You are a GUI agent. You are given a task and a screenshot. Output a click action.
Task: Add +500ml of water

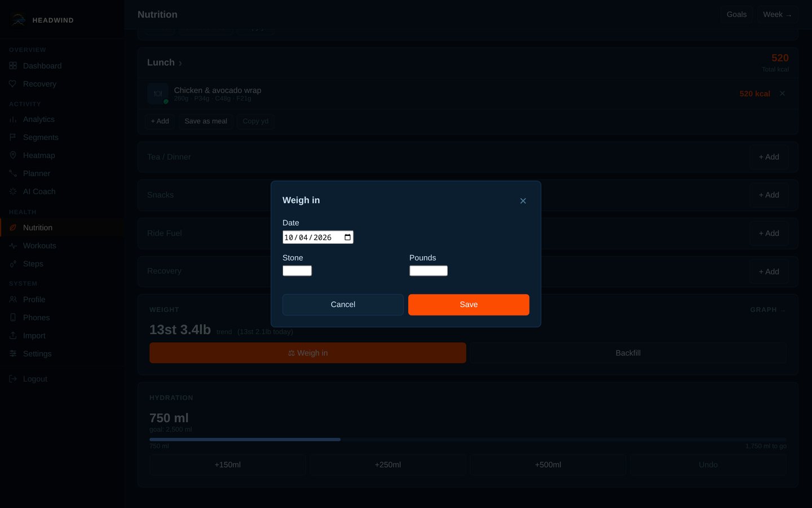[548, 465]
